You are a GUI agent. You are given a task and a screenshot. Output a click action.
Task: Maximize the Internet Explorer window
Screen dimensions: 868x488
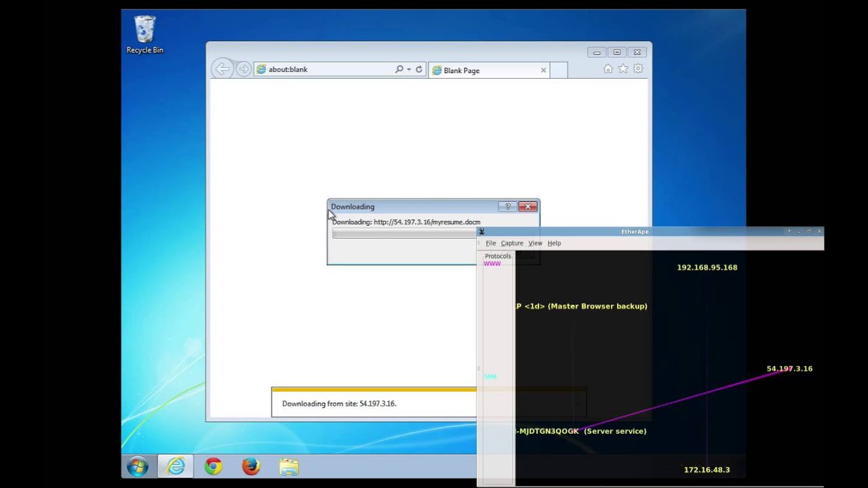(x=616, y=52)
